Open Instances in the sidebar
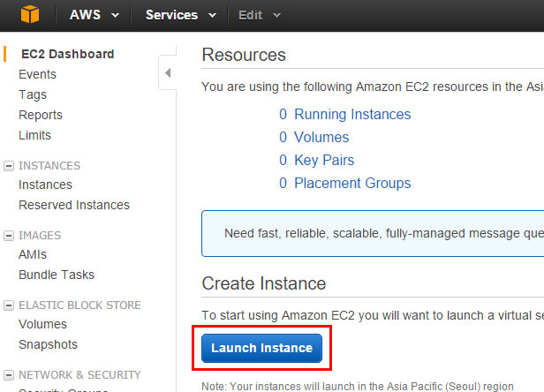This screenshot has height=392, width=544. tap(45, 185)
